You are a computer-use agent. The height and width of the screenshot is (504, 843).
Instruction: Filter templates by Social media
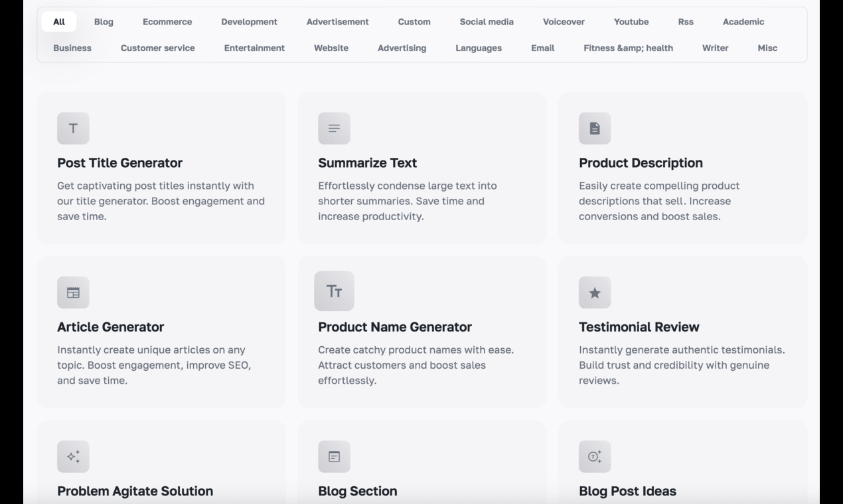tap(487, 22)
